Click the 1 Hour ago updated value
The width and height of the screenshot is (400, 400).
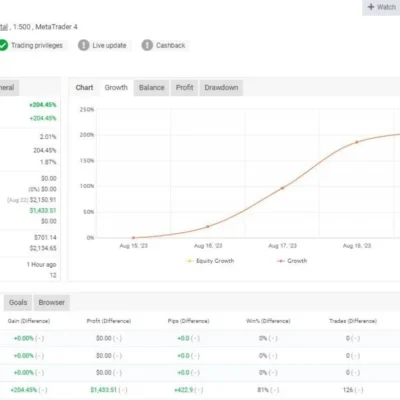tap(42, 264)
